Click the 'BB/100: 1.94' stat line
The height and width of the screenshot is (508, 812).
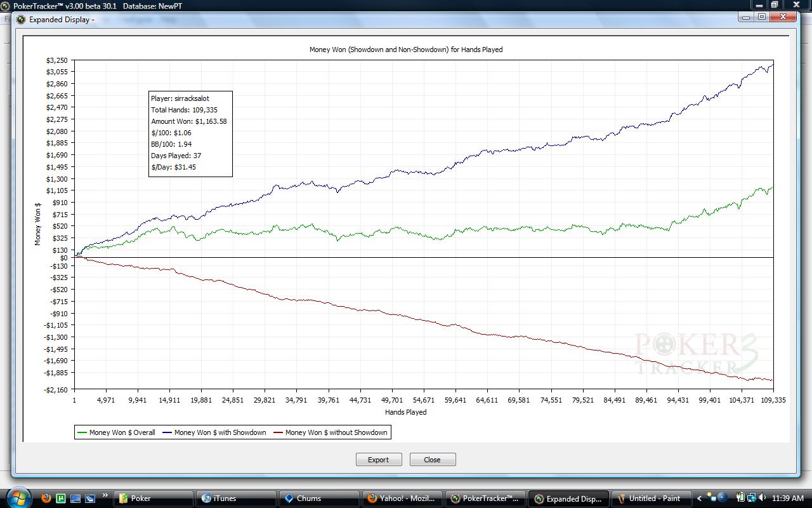pyautogui.click(x=171, y=144)
